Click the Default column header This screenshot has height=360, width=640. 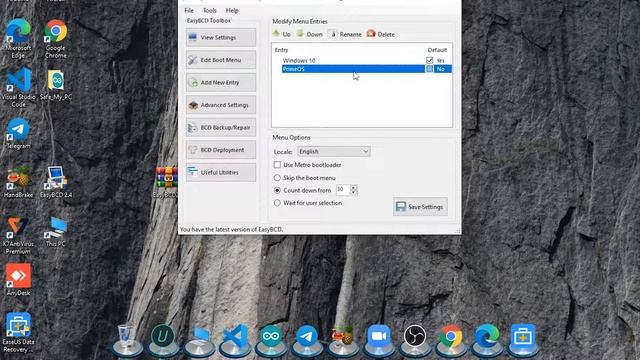(x=437, y=50)
